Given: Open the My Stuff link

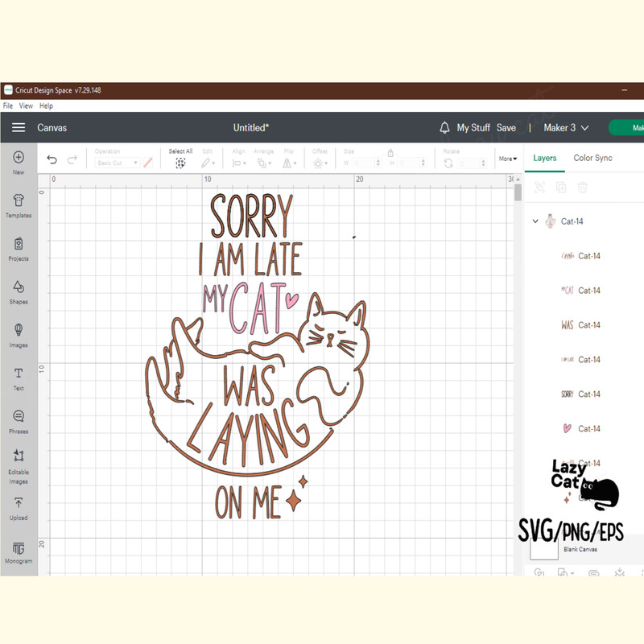Looking at the screenshot, I should click(473, 128).
